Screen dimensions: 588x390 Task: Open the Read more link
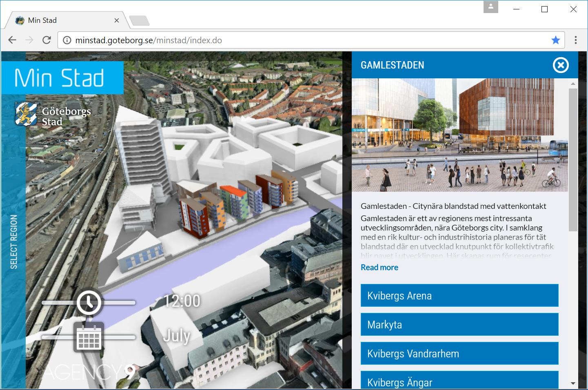(x=379, y=267)
